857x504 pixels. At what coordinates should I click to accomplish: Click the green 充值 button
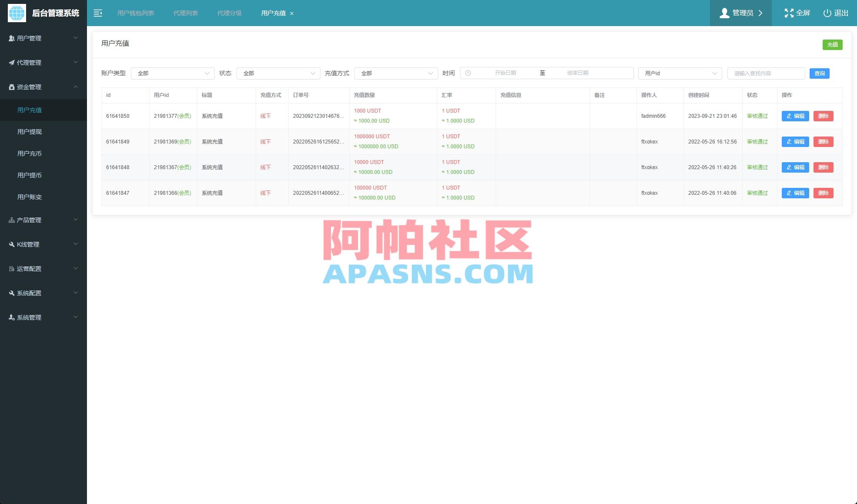(x=832, y=45)
